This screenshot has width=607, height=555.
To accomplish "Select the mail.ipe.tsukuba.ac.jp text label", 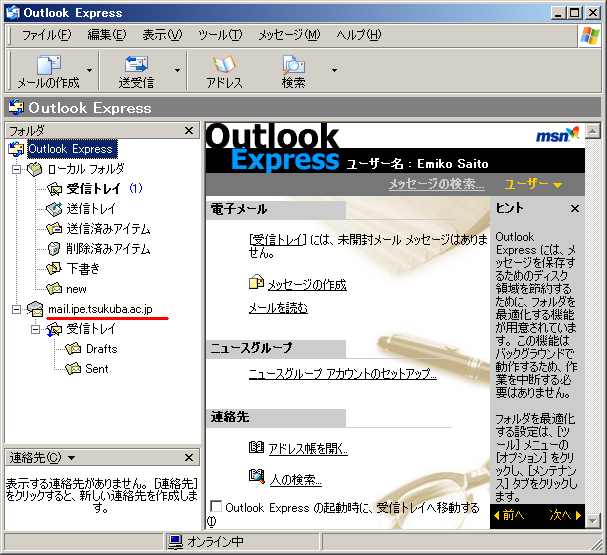I will tap(100, 309).
